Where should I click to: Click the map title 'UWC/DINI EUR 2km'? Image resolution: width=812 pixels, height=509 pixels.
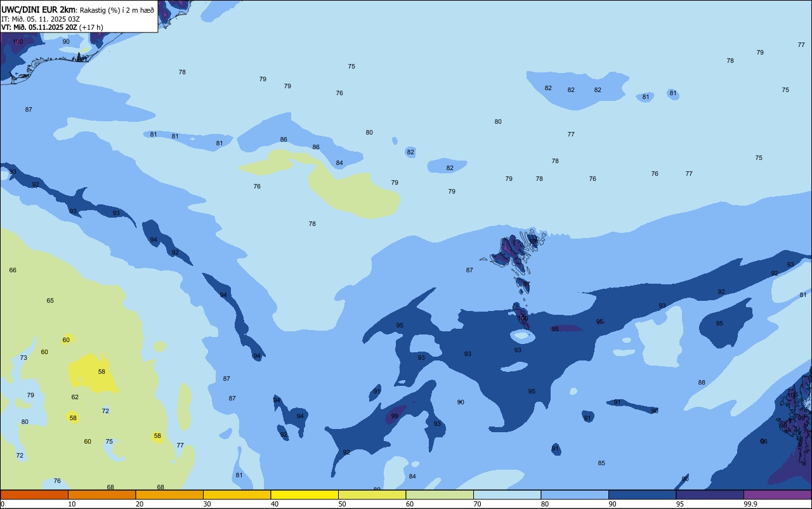[x=38, y=10]
